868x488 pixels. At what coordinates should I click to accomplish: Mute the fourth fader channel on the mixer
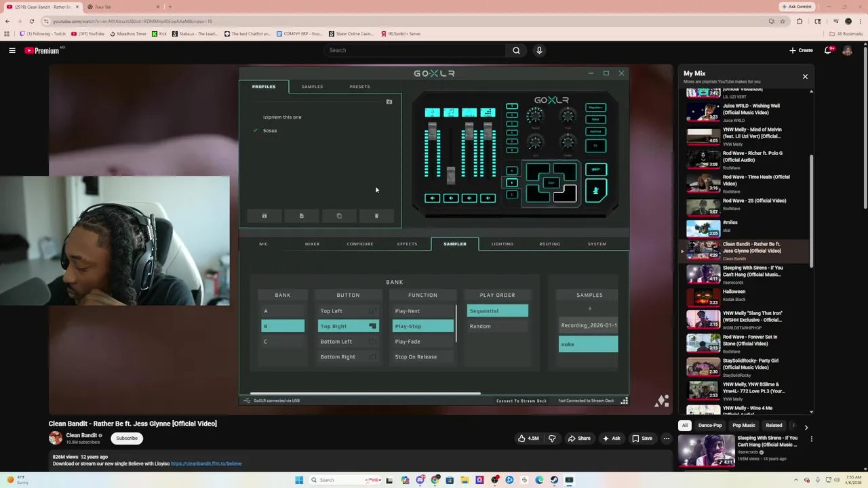[x=488, y=198]
